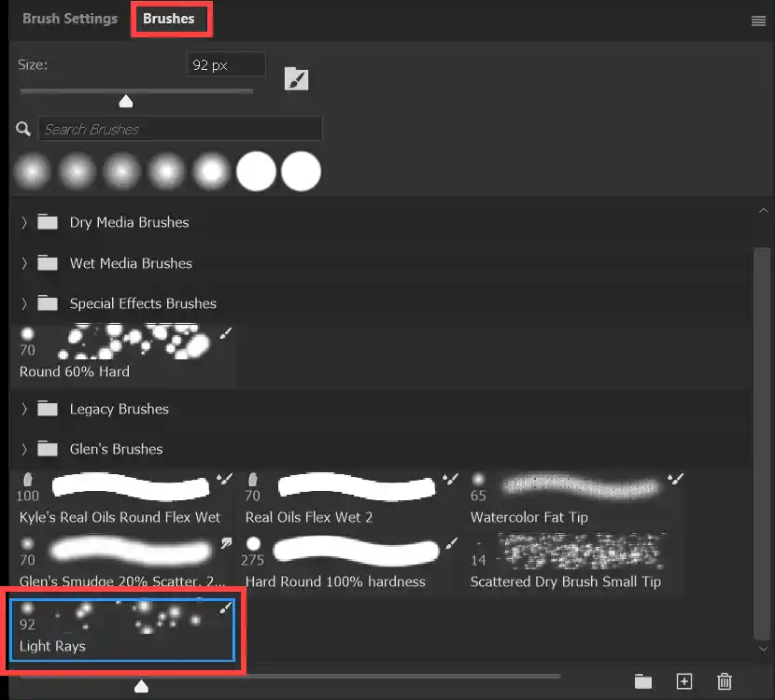Select Kyle's Real Oils Round Flex Wet
775x700 pixels.
(x=121, y=498)
